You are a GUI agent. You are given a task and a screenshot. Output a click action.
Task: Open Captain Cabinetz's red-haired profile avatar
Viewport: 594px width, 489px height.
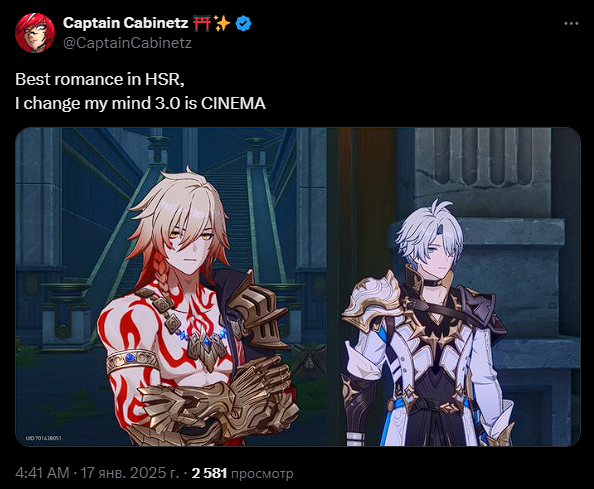[x=35, y=33]
